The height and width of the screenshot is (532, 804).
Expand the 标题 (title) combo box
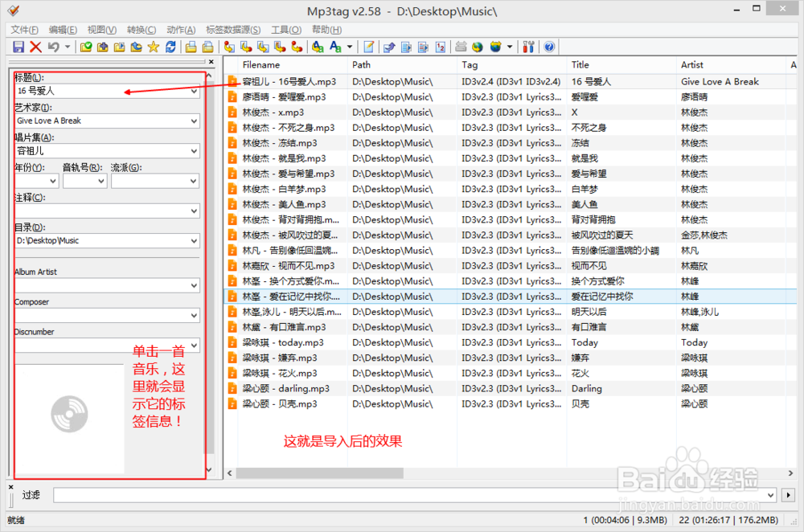194,92
